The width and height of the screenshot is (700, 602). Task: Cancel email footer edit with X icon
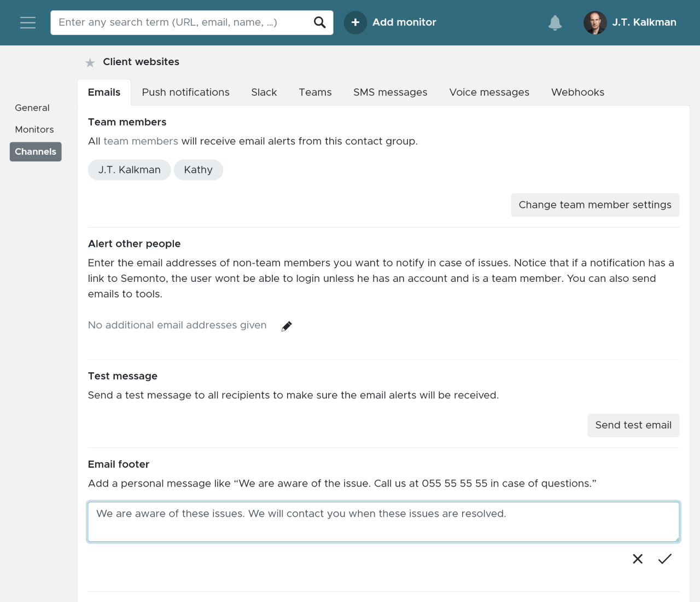pyautogui.click(x=638, y=559)
